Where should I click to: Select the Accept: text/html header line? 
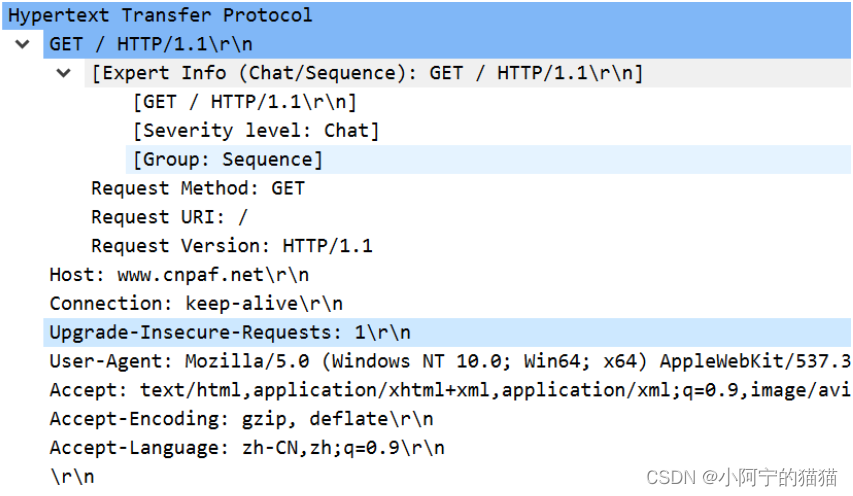pos(450,390)
